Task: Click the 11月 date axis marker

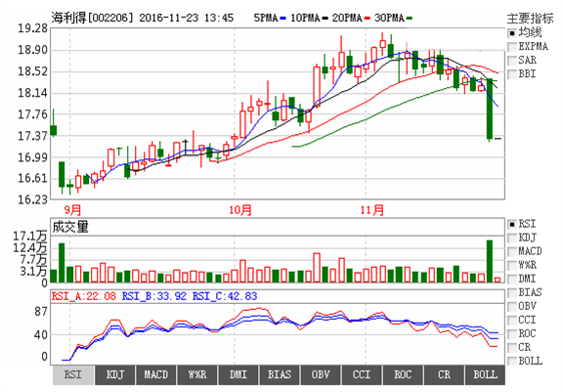Action: [372, 209]
